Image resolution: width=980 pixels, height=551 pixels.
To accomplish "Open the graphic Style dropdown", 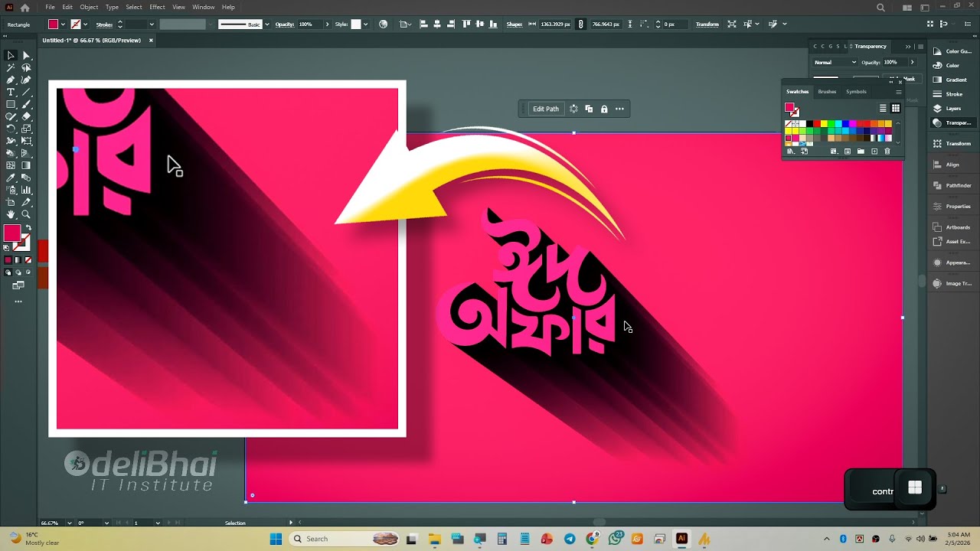I will [365, 24].
